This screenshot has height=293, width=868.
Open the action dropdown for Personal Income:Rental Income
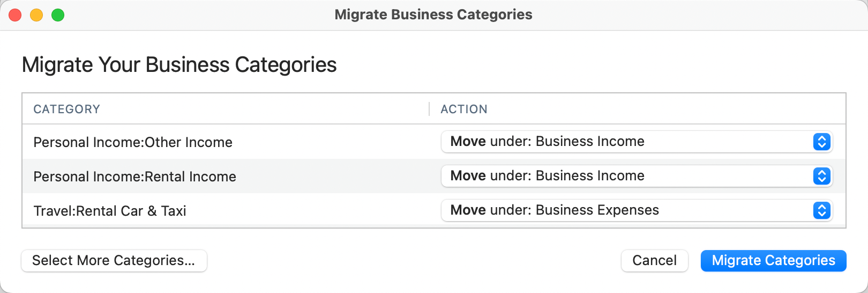[627, 176]
